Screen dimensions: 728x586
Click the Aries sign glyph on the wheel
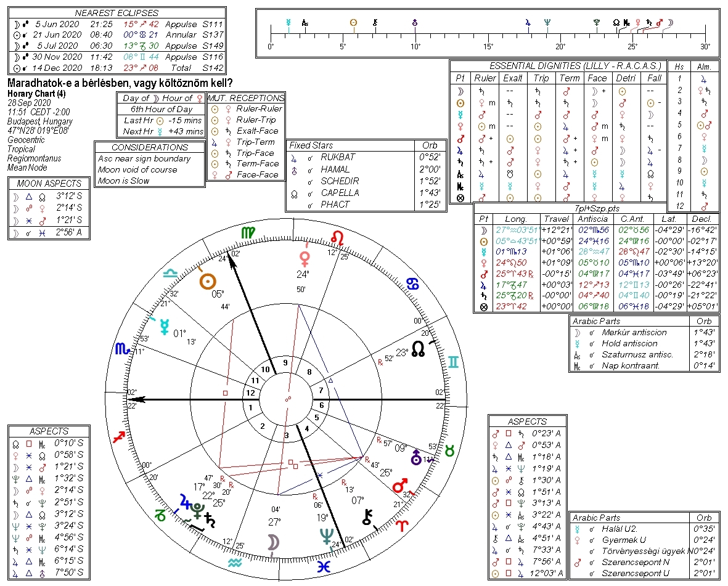coord(401,526)
